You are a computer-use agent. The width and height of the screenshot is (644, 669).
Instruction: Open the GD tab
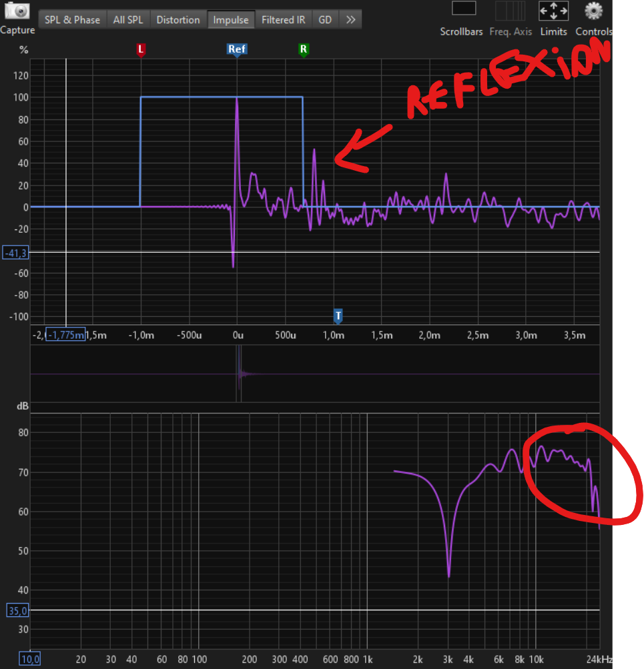325,20
